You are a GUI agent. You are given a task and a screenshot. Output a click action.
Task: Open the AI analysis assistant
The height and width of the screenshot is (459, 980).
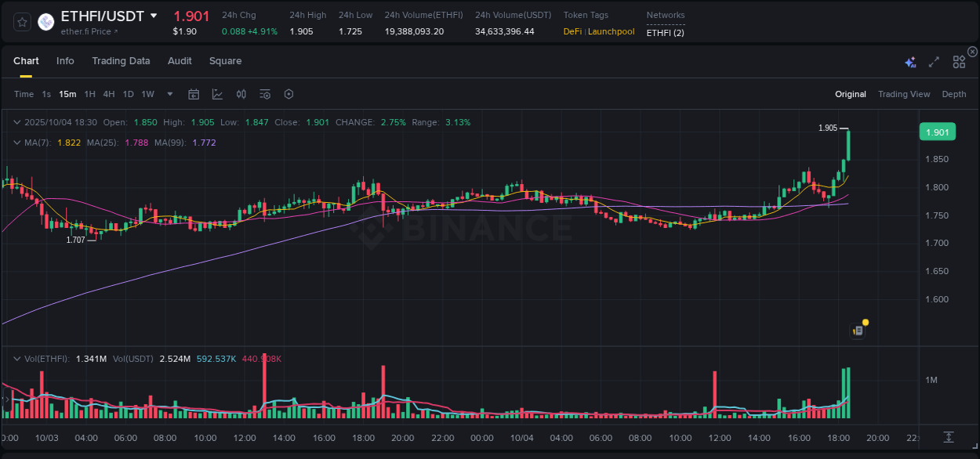(911, 62)
